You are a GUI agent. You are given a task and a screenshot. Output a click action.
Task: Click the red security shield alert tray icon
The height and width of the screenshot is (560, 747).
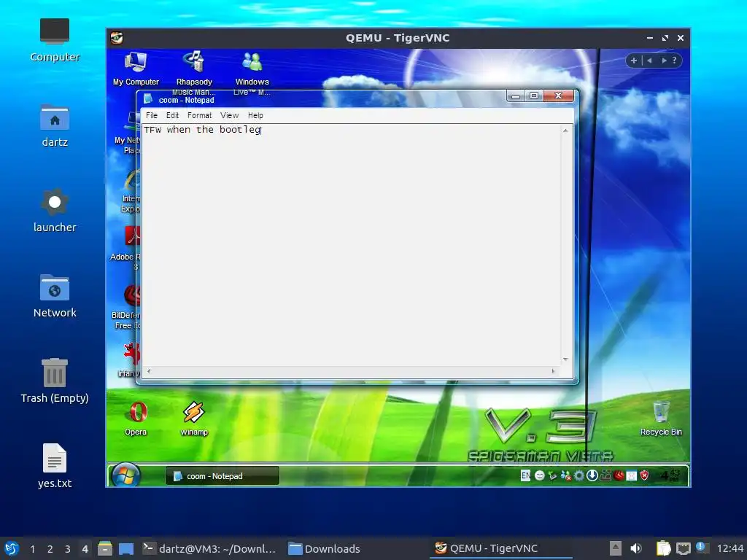point(645,475)
